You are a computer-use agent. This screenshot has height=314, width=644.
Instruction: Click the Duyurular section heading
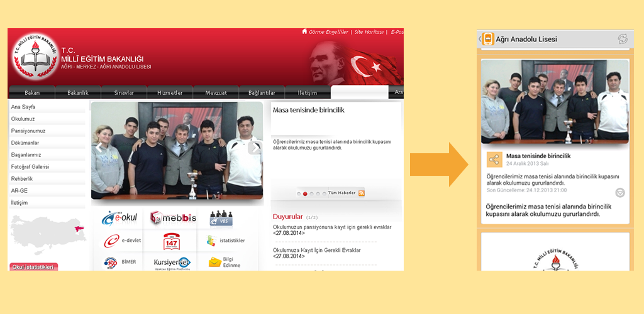tap(287, 217)
